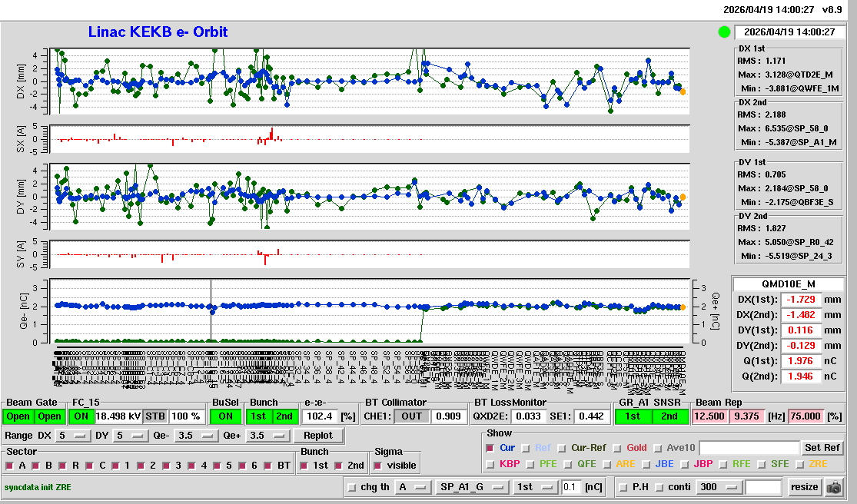This screenshot has width=857, height=504.
Task: Click the camera screenshot icon
Action: click(833, 487)
